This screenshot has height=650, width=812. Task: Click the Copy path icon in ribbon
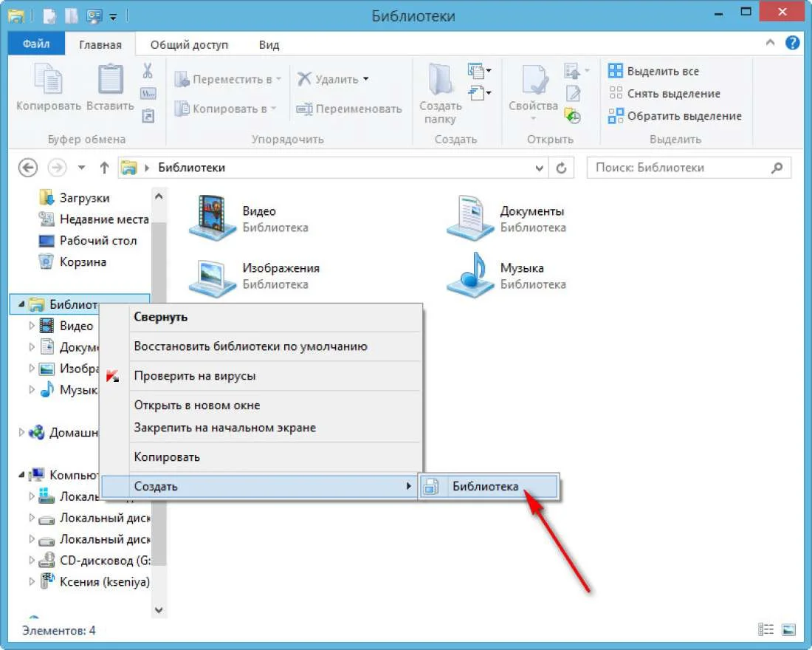click(x=148, y=94)
